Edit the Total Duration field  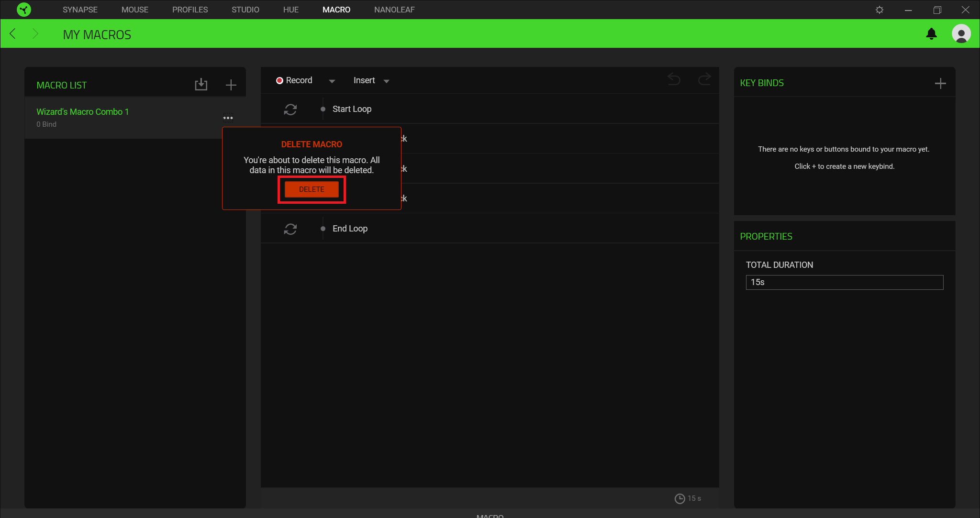(844, 282)
